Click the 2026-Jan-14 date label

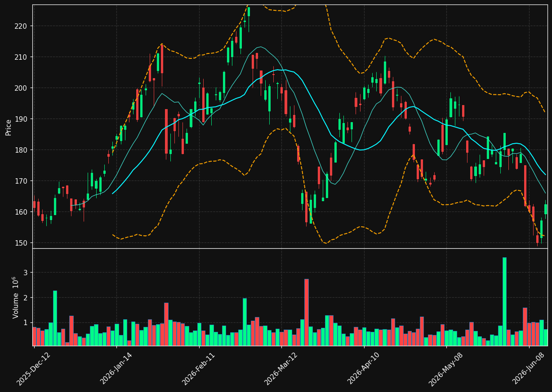click(116, 368)
